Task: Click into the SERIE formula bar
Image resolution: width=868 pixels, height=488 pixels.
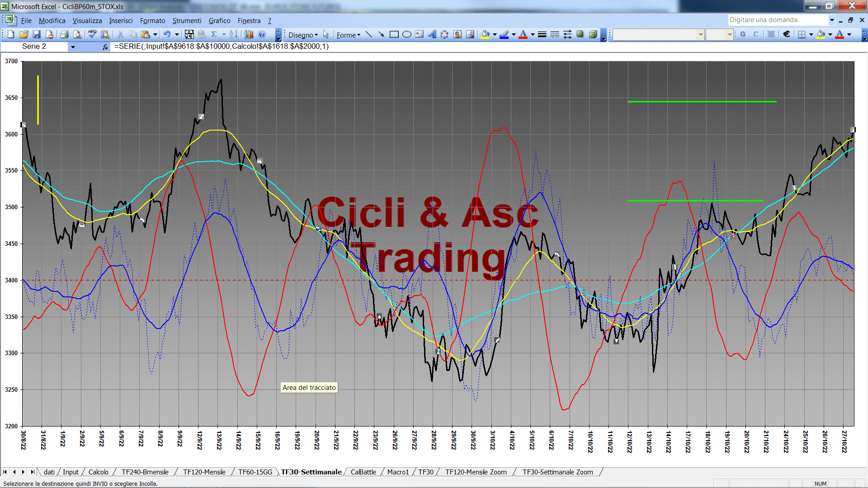Action: coord(488,47)
